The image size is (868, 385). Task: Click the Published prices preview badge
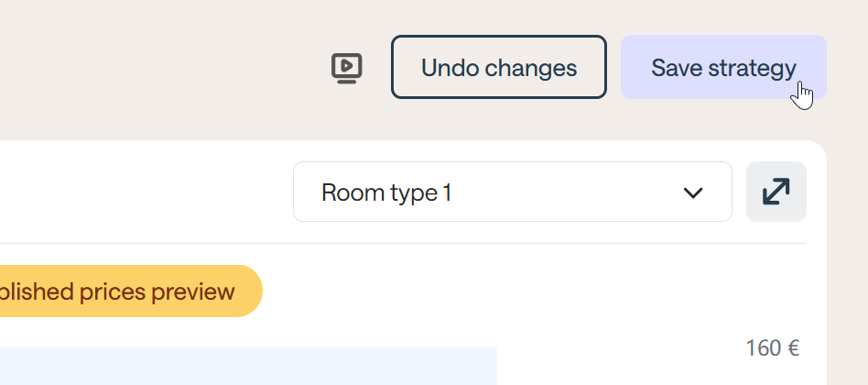[x=130, y=291]
